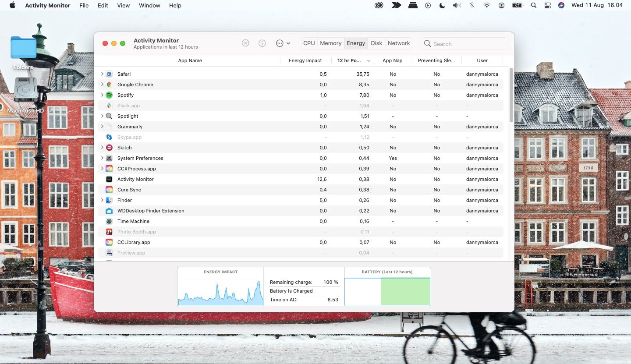This screenshot has width=631, height=364.
Task: Expand the Spotify row disclosure triangle
Action: pos(102,95)
